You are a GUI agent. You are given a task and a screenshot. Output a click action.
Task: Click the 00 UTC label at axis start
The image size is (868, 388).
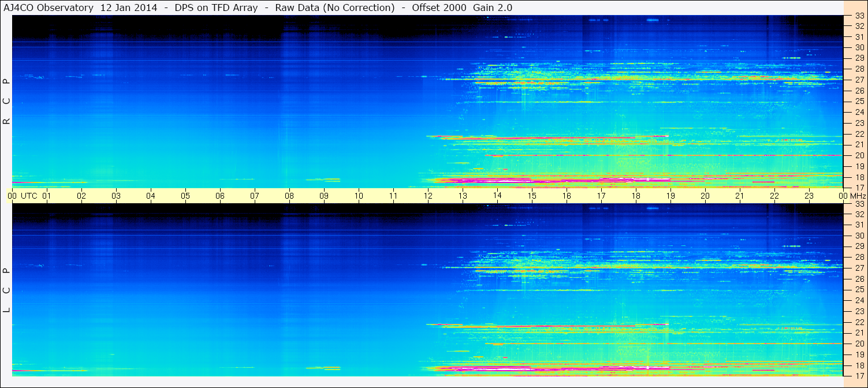click(24, 196)
